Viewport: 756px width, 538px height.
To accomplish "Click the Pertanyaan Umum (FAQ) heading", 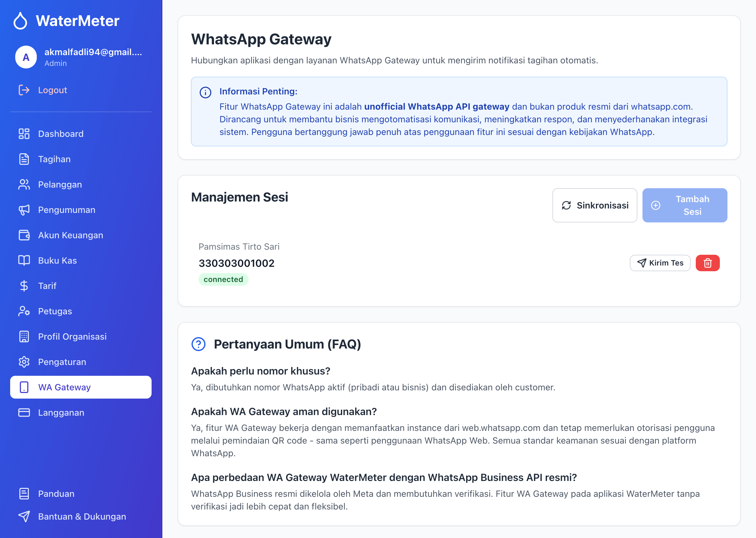I will (287, 344).
